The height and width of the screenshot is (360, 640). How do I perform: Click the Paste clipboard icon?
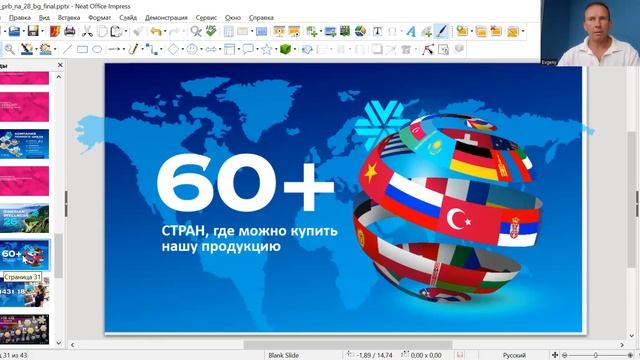click(x=117, y=31)
